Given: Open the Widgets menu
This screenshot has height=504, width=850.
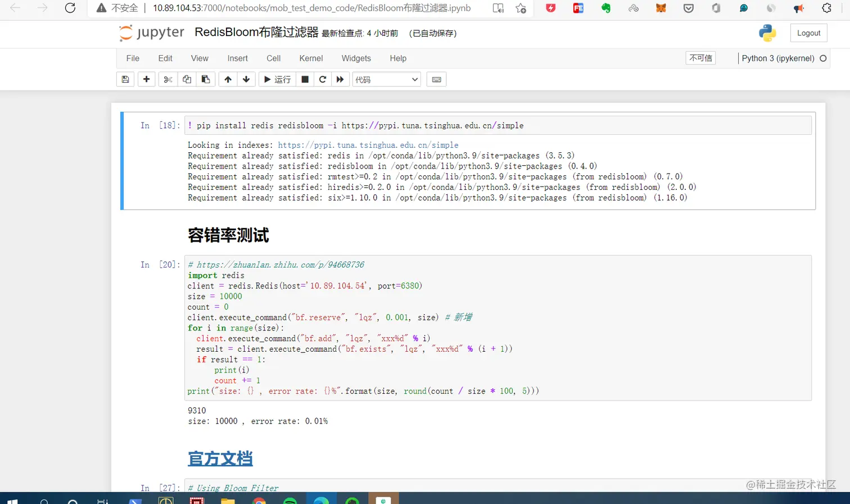Looking at the screenshot, I should (x=356, y=58).
